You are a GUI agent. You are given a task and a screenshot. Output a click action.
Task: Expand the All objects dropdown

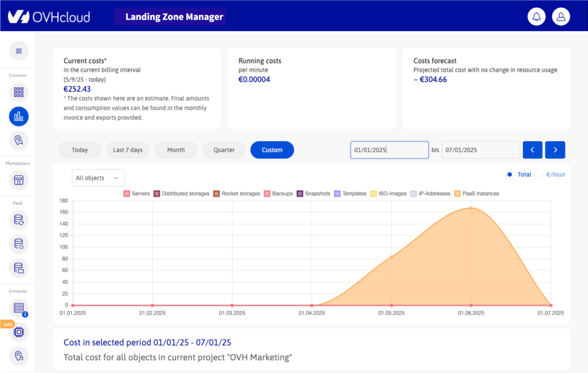click(98, 178)
